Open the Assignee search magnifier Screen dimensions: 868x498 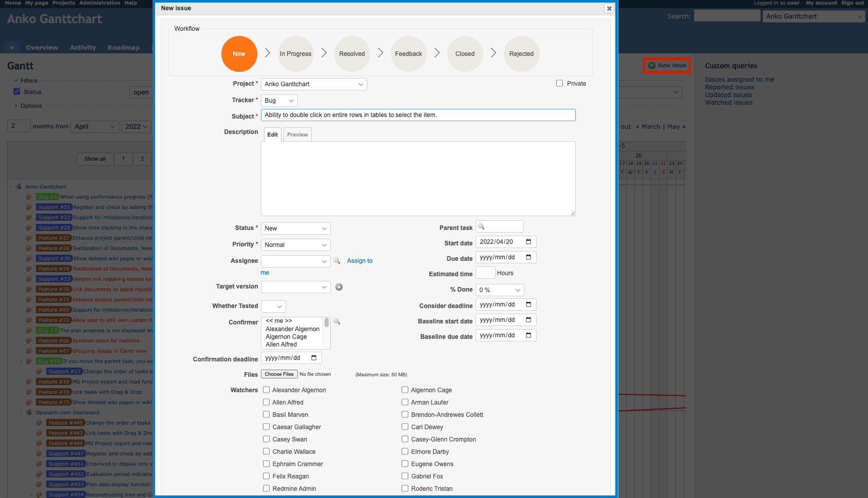tap(337, 261)
